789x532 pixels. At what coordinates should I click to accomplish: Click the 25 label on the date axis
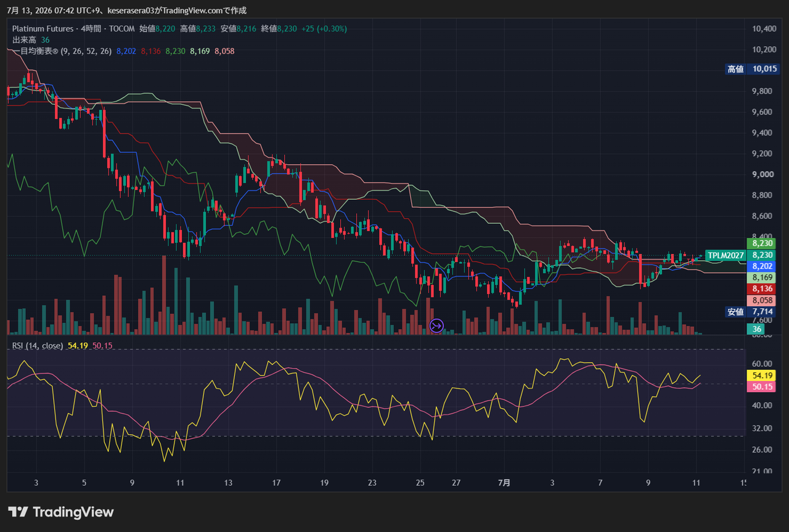(x=420, y=483)
